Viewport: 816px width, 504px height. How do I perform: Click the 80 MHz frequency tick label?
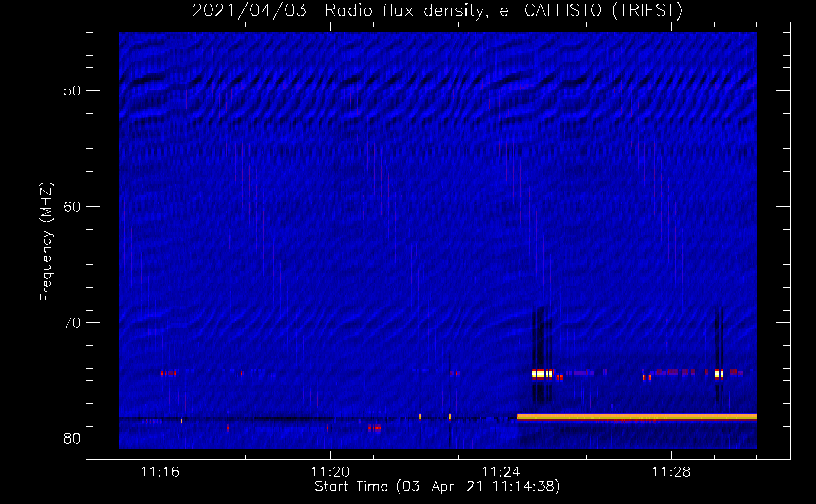click(x=72, y=438)
